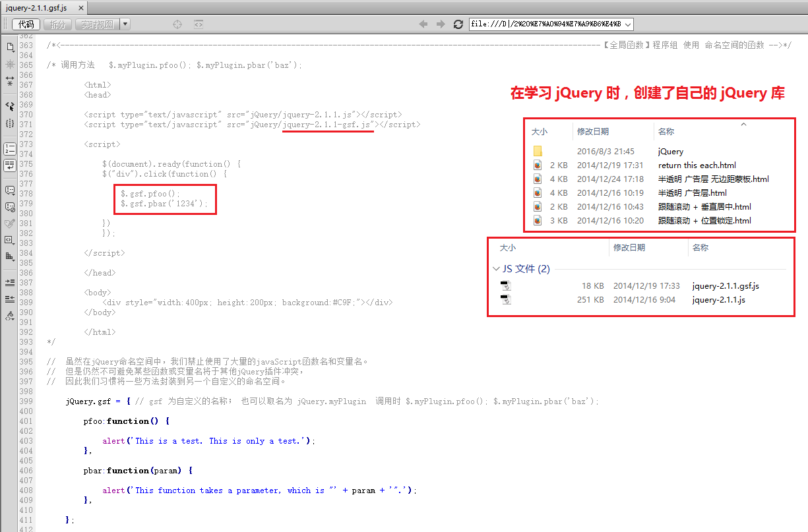
Task: Collapse the JS 文件 (2) group
Action: 496,269
